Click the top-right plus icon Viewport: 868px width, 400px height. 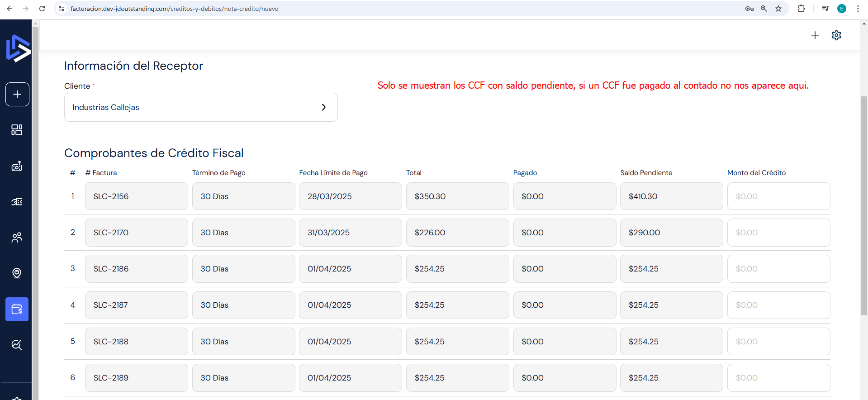pos(815,35)
